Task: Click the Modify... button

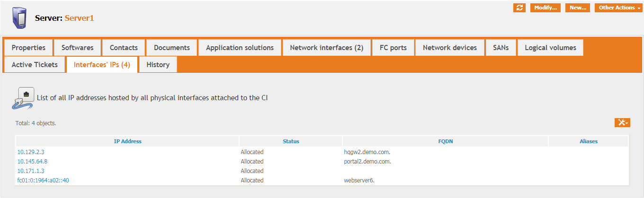Action: pos(545,8)
